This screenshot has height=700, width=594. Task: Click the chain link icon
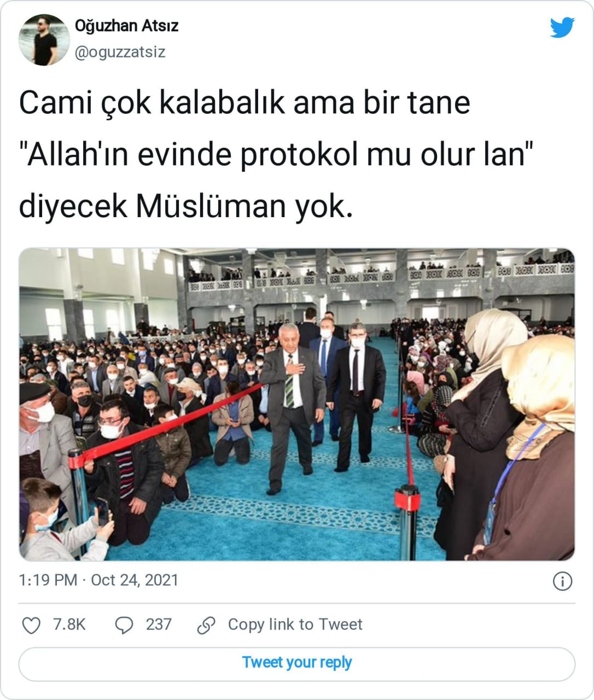206,625
